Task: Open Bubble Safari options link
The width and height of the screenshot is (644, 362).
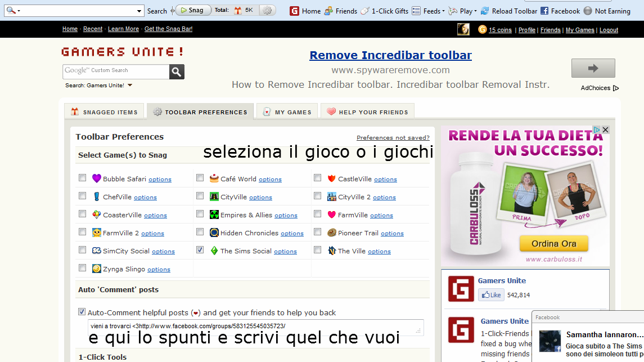Action: (x=160, y=179)
